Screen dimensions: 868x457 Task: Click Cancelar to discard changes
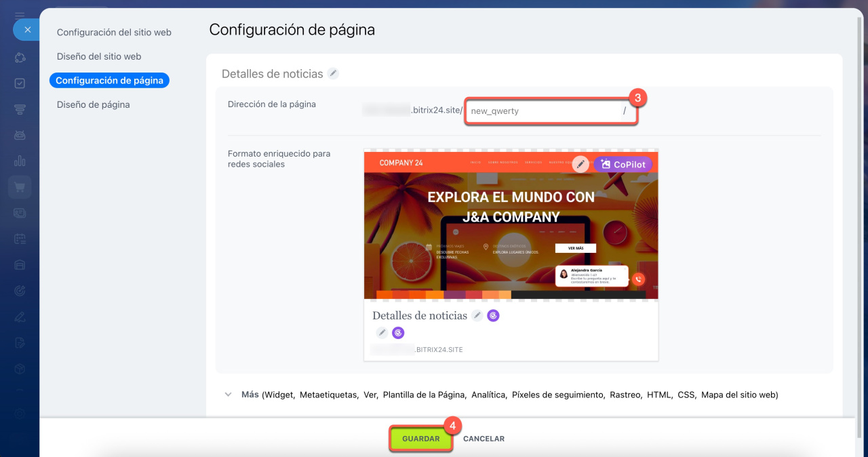pyautogui.click(x=484, y=439)
